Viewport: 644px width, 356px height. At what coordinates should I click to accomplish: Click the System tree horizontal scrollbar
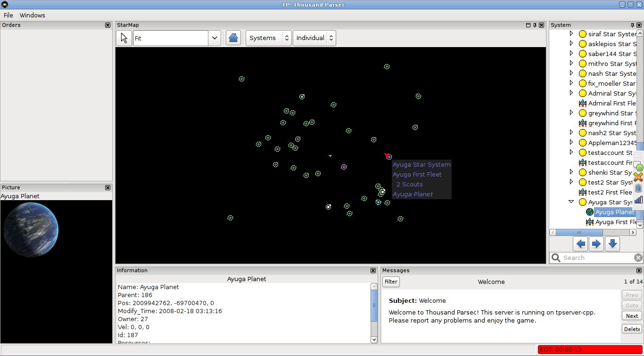tap(579, 232)
